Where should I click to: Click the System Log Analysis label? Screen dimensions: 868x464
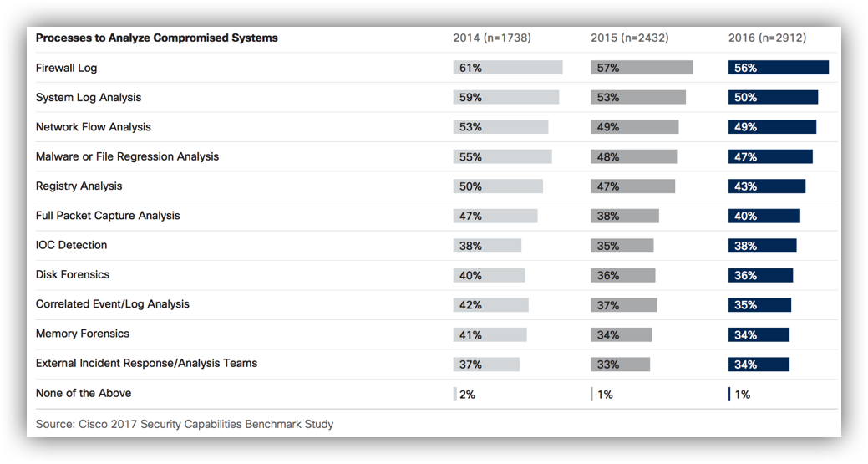pos(89,97)
